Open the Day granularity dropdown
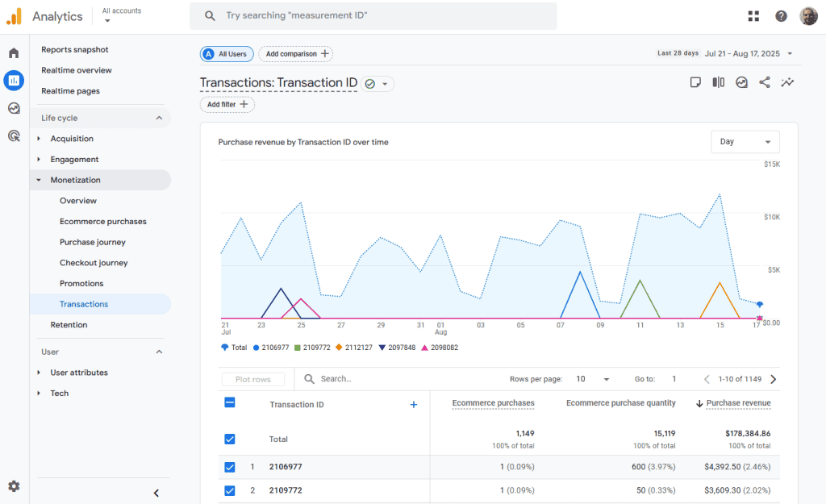The image size is (826, 504). (x=745, y=142)
